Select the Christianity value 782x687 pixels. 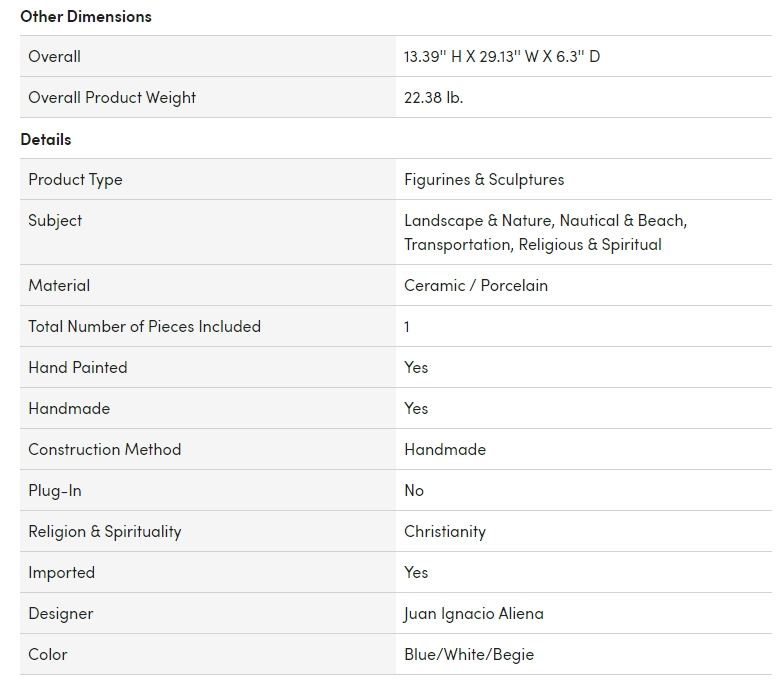tap(445, 531)
